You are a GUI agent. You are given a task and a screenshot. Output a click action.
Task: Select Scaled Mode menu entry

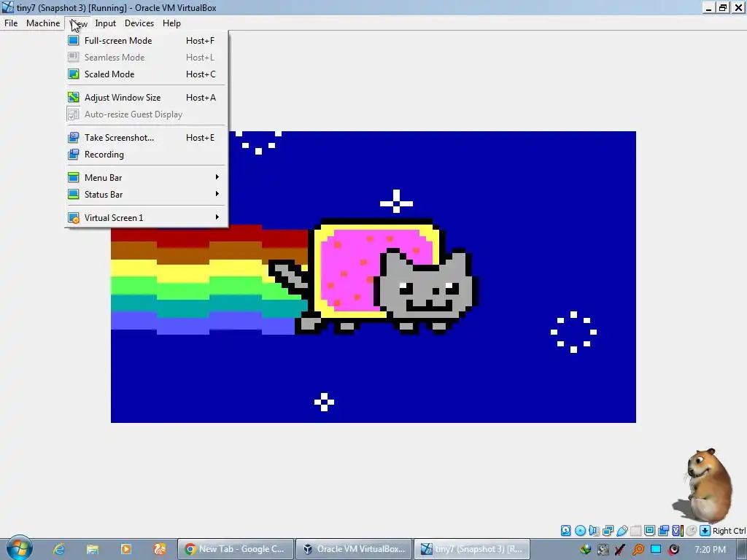146,74
